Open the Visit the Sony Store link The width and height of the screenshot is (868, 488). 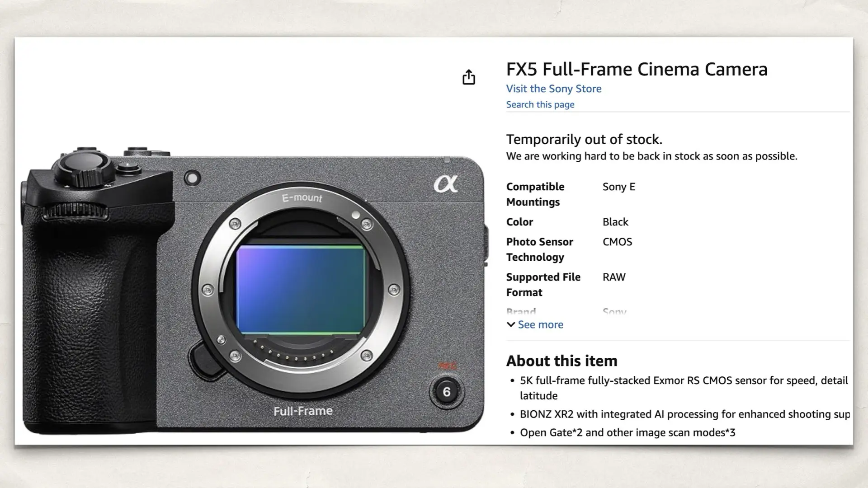[554, 89]
